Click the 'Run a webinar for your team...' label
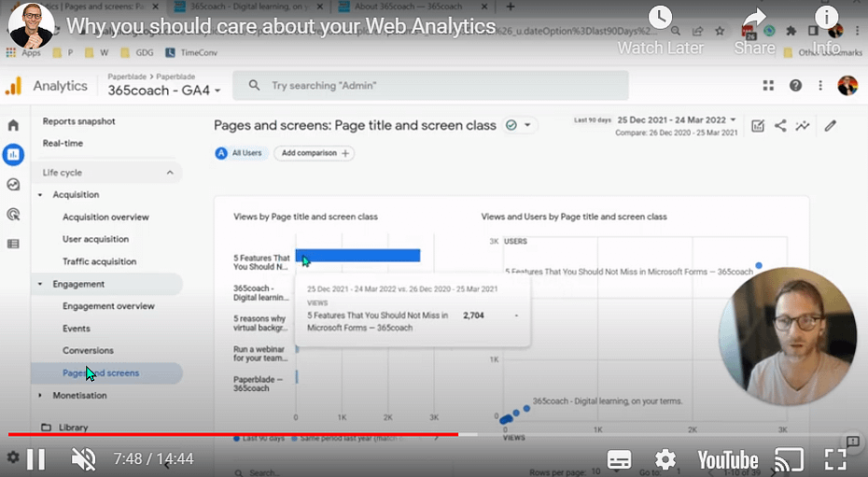Screen dimensions: 868x477 click(260, 354)
